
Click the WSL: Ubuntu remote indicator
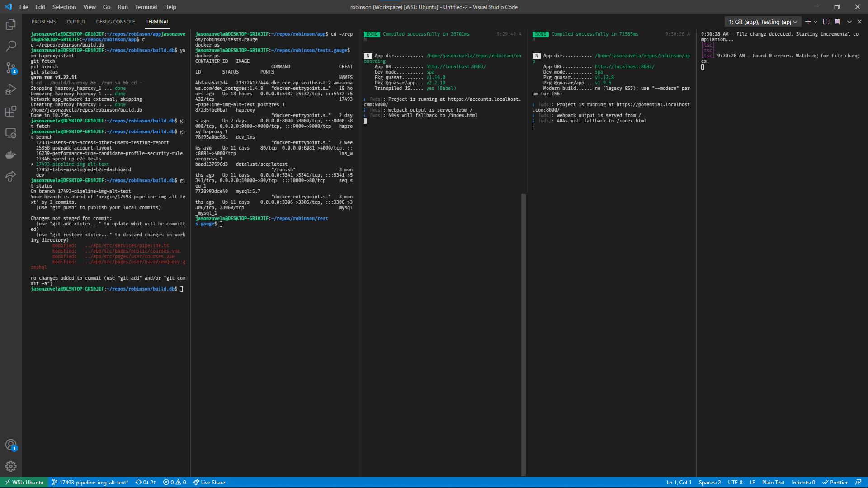coord(25,482)
